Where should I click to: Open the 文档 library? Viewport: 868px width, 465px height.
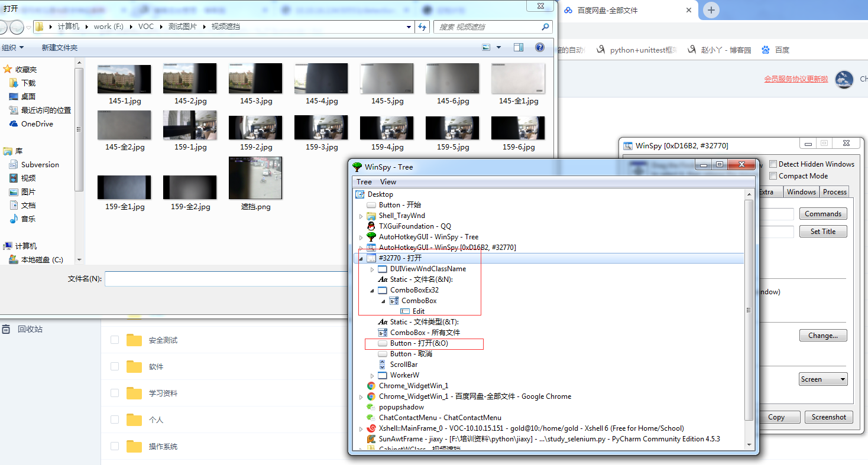coord(28,206)
